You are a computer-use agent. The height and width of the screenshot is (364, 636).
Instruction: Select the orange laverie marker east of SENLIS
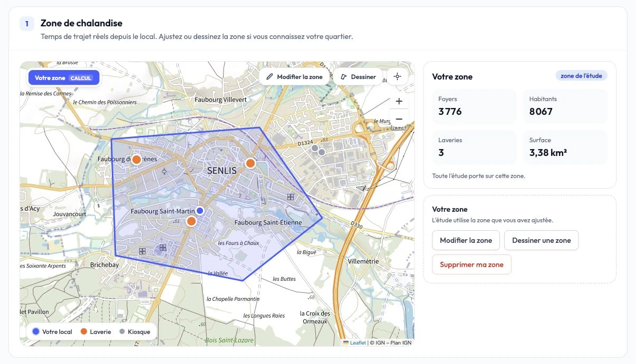click(250, 163)
